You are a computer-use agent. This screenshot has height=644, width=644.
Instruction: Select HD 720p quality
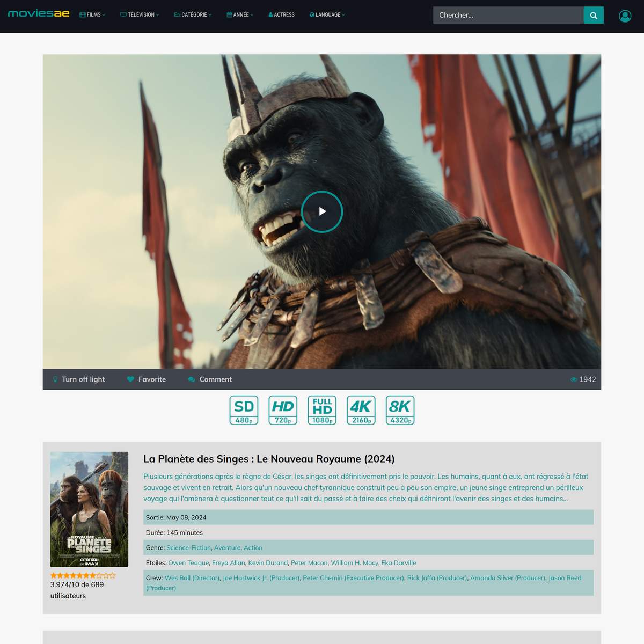tap(283, 410)
